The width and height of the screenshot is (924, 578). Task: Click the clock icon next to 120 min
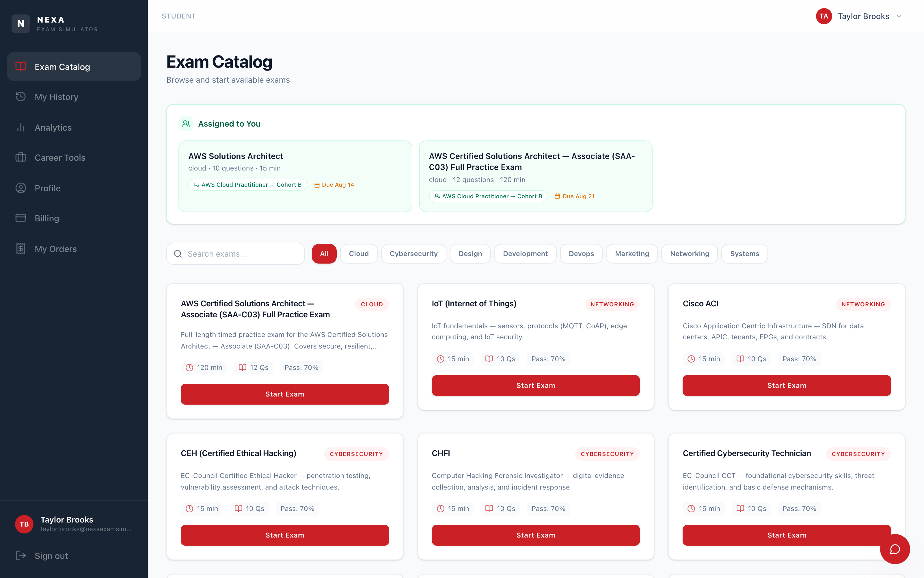click(x=189, y=367)
